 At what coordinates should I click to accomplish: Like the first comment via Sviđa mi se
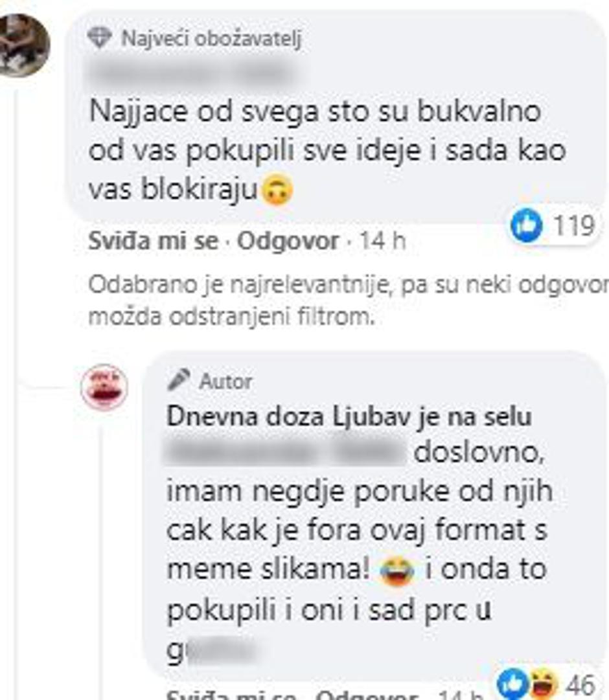154,242
